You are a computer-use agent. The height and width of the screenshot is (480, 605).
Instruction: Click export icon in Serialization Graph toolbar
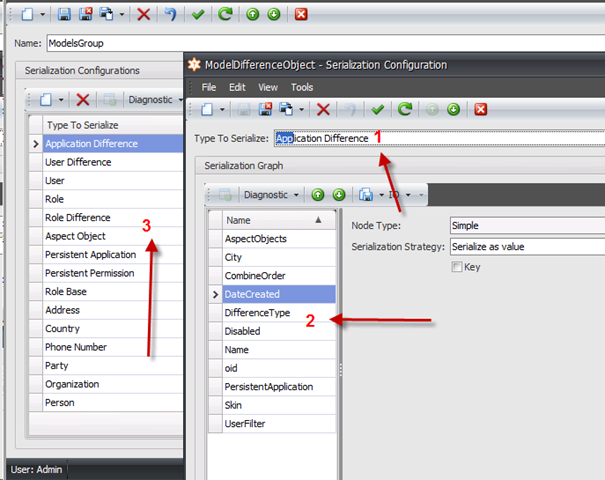(x=366, y=195)
